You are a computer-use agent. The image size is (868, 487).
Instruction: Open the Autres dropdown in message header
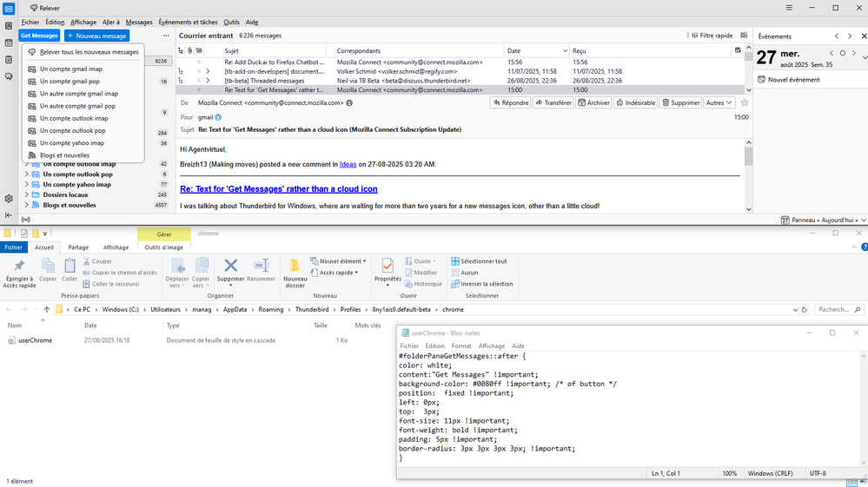(x=718, y=102)
